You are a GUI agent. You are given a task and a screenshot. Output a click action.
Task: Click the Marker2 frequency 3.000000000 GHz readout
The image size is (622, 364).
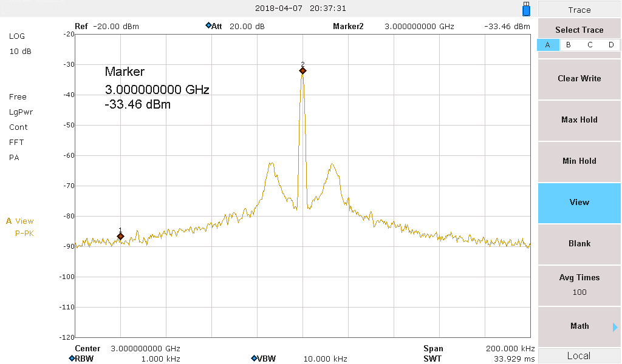[x=419, y=27]
